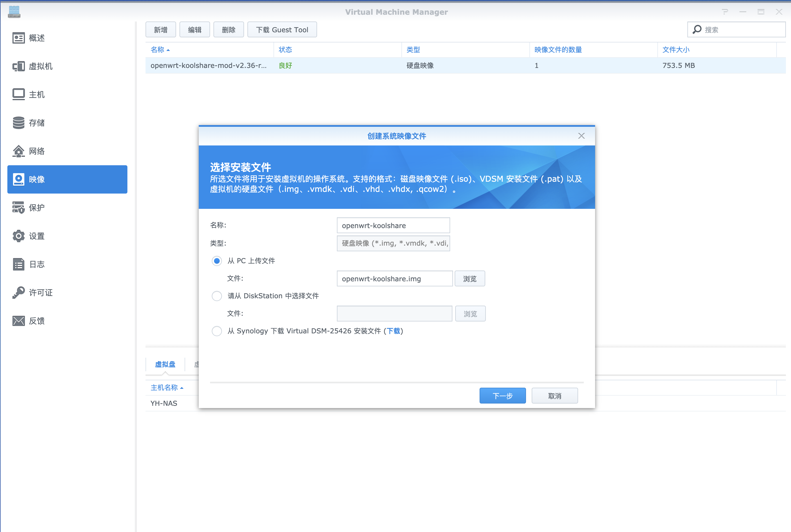Open the 存储 storage database icon
Screen dimensions: 791x532
[x=18, y=123]
